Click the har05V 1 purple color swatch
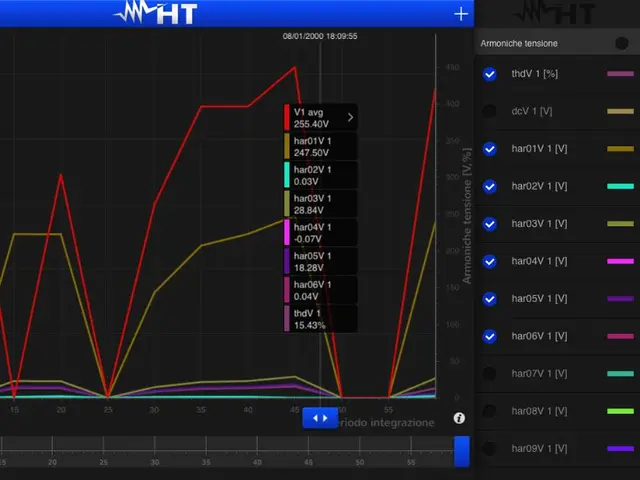640x480 pixels. coord(620,299)
